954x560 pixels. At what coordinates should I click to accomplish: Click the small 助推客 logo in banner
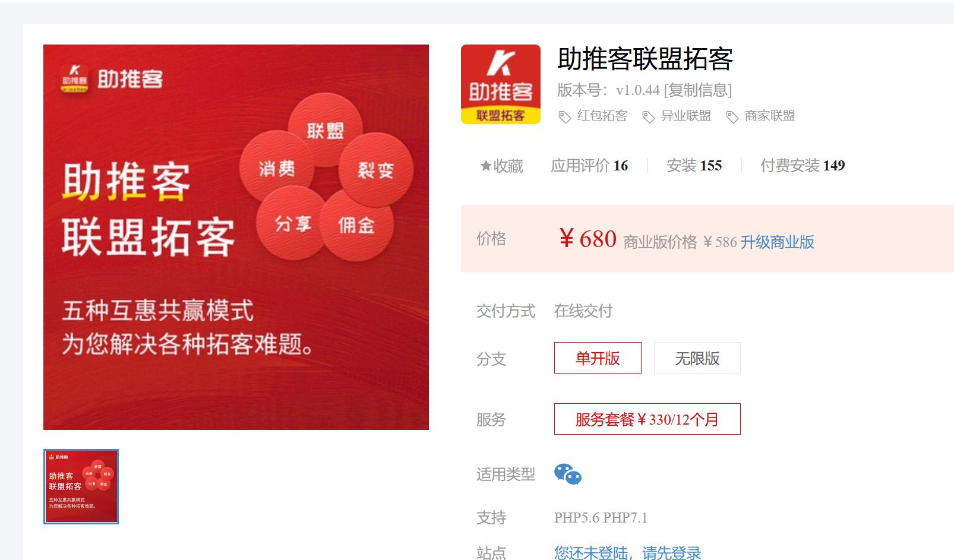coord(74,78)
